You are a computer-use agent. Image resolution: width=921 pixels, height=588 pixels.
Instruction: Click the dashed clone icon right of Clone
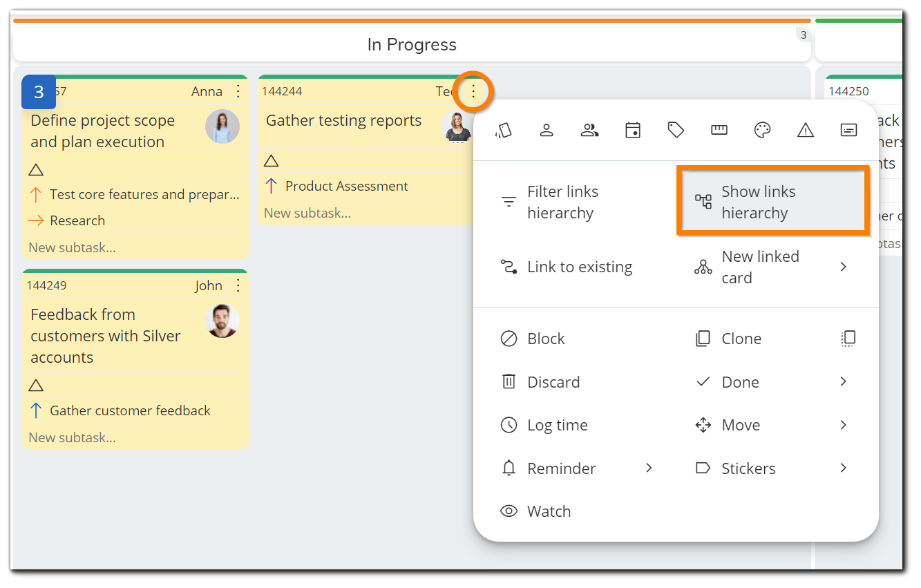848,339
